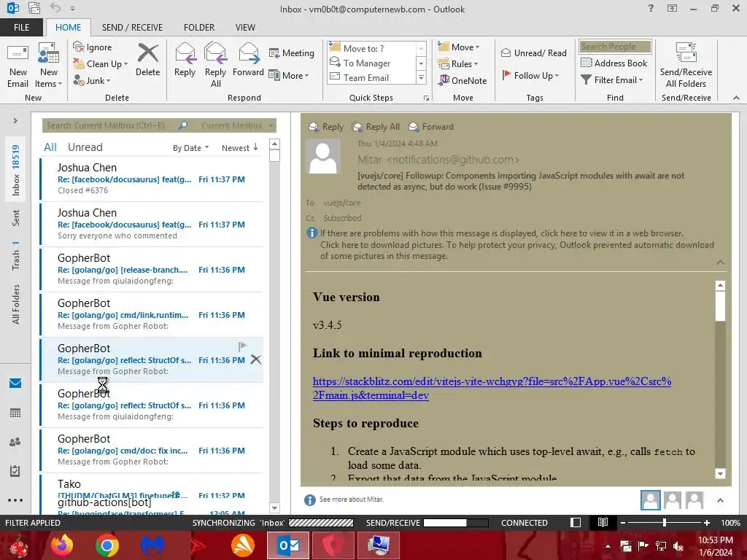The image size is (747, 560).
Task: Open more navigation options
Action: (x=15, y=500)
